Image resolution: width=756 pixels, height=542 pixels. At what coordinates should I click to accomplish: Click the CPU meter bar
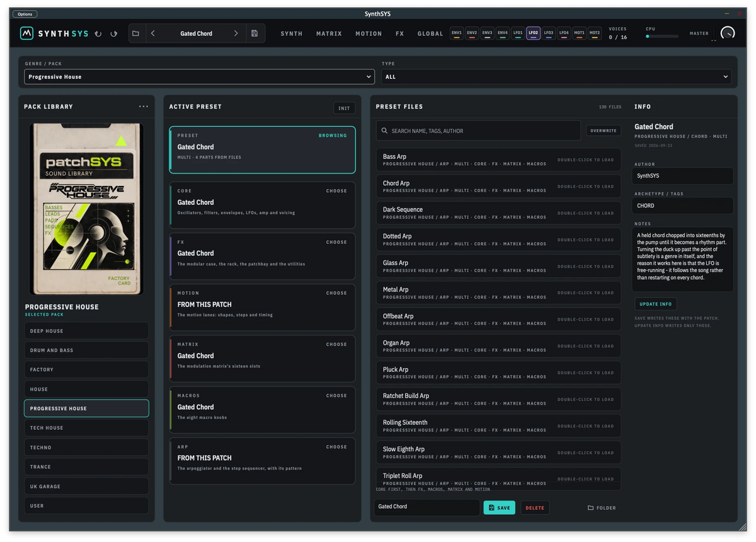(662, 37)
